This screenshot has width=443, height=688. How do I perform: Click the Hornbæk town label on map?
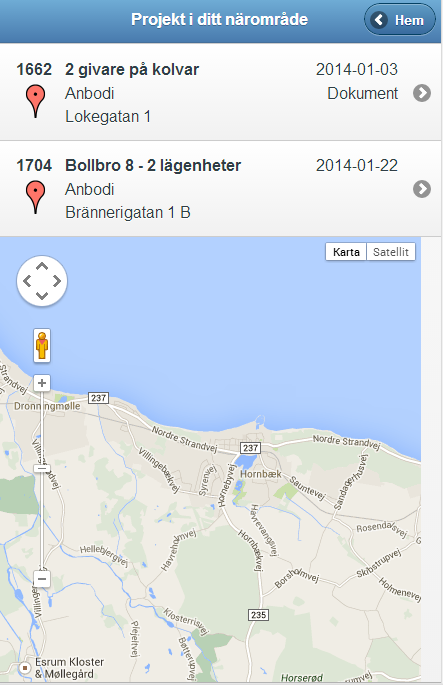tap(261, 474)
